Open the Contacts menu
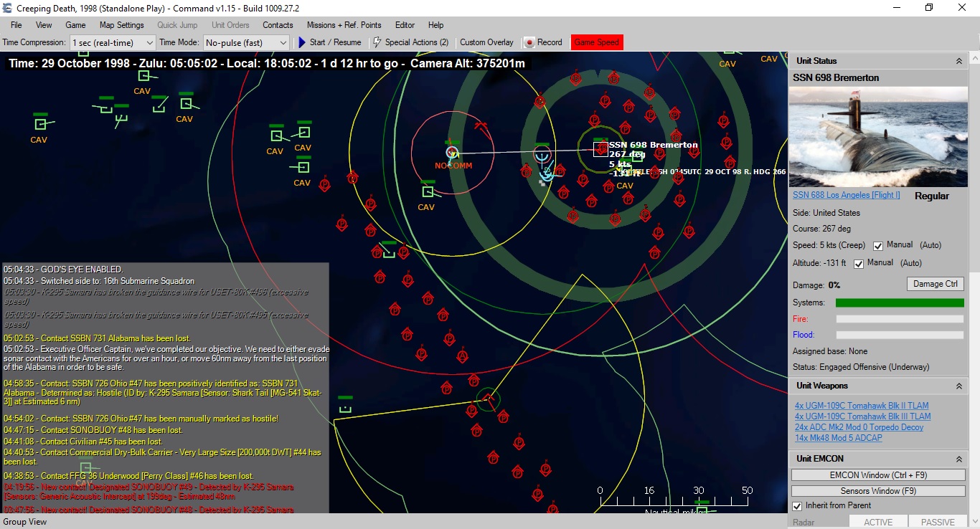Screen dimensions: 980x529 pos(278,25)
